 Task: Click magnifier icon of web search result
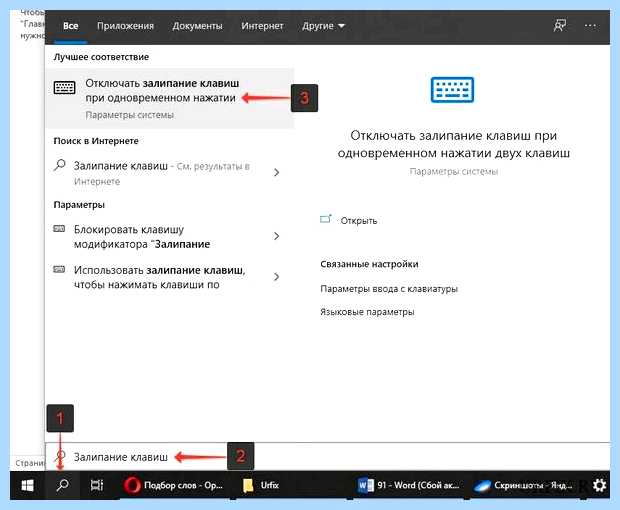click(60, 164)
